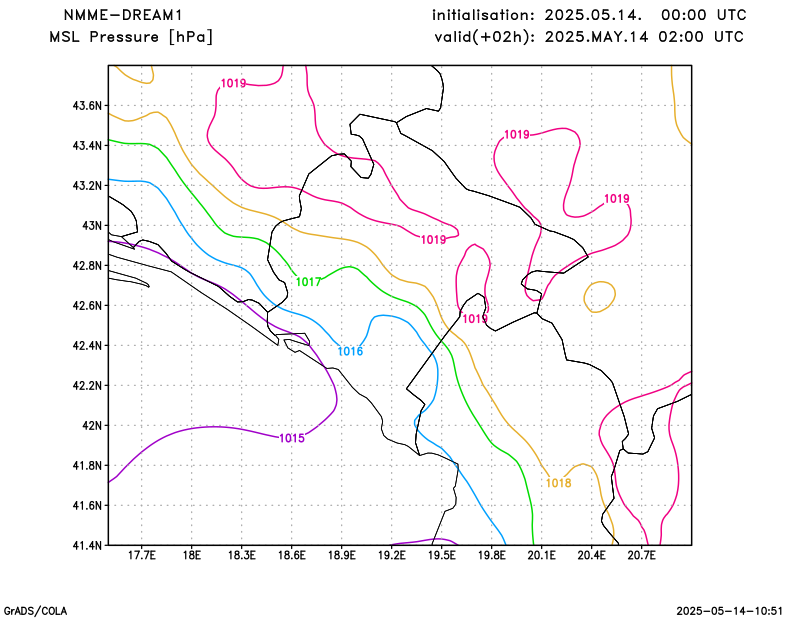Click the 41.8N latitude label
The width and height of the screenshot is (800, 618).
[x=87, y=466]
